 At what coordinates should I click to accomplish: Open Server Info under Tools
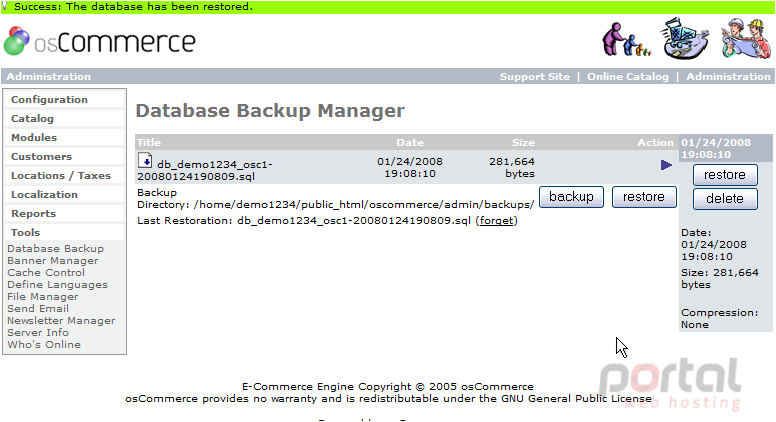coord(38,332)
